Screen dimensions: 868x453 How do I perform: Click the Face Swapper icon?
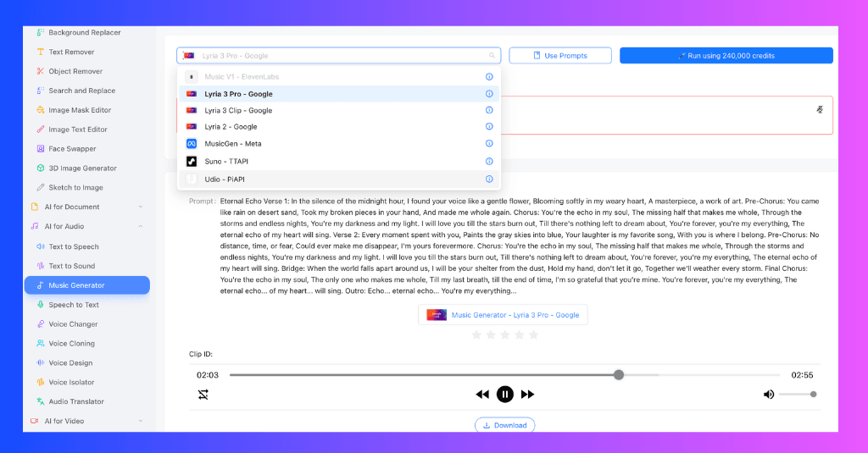coord(41,149)
